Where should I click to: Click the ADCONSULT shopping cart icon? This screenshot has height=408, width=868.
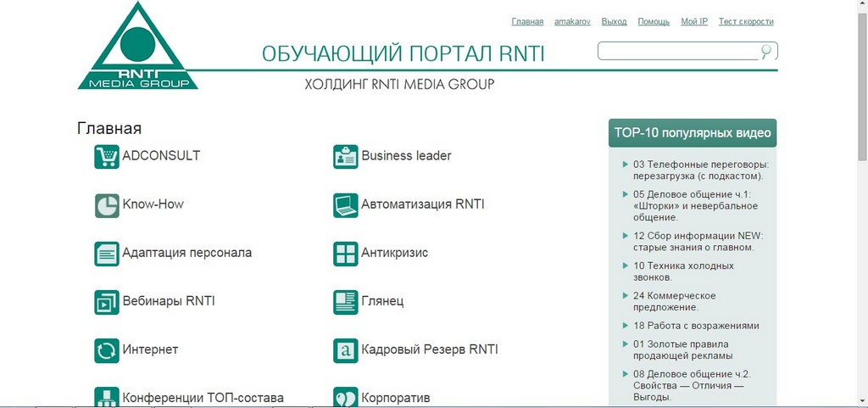tap(107, 157)
